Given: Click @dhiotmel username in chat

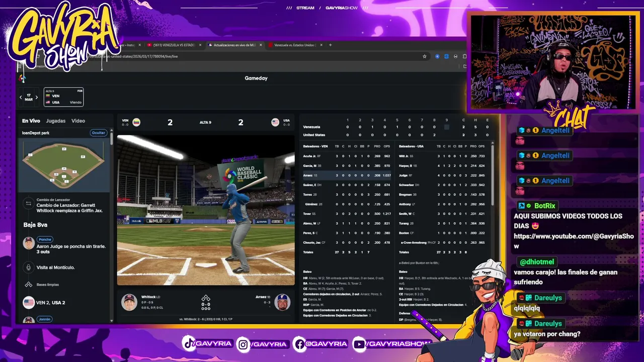Looking at the screenshot, I should [x=537, y=261].
